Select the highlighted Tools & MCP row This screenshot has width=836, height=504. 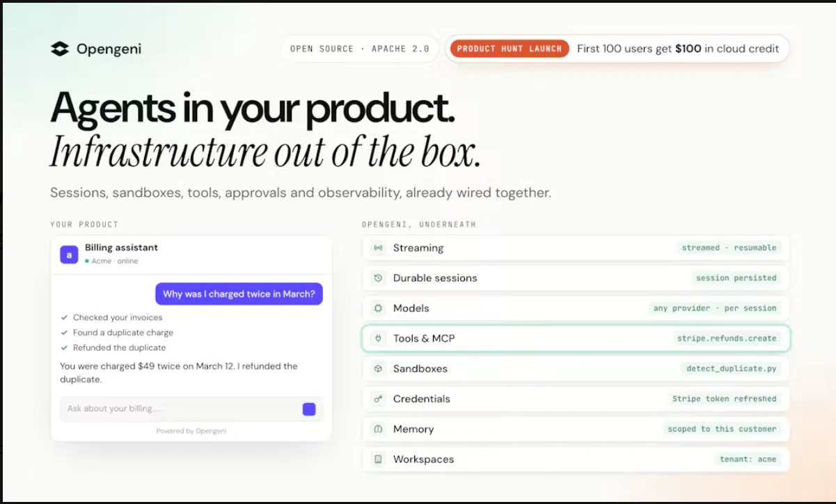coord(576,338)
